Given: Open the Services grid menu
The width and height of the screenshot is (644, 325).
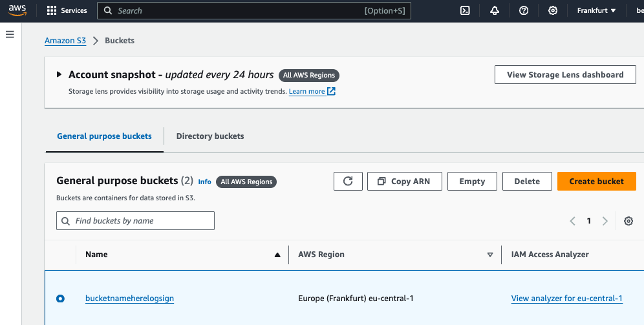Looking at the screenshot, I should (x=67, y=11).
